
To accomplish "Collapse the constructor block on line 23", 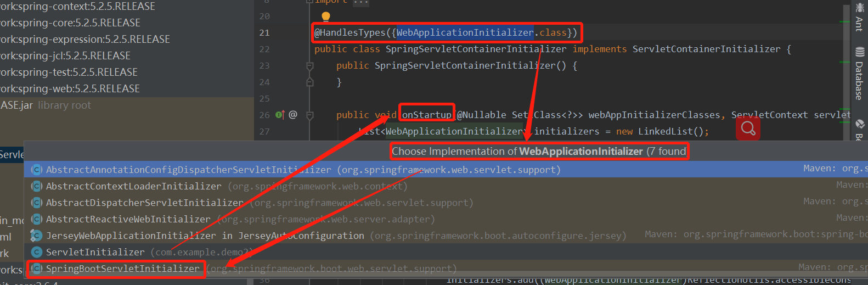I will [x=309, y=66].
